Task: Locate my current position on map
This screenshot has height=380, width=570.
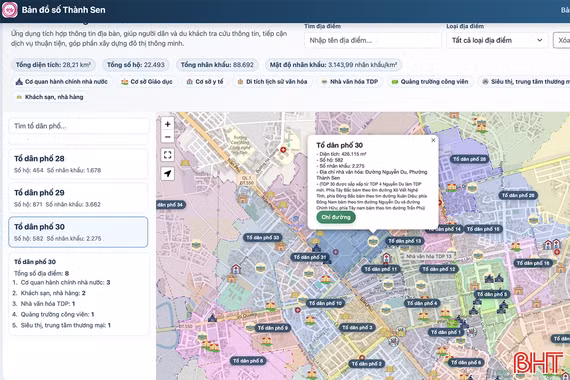Action: pos(168,173)
